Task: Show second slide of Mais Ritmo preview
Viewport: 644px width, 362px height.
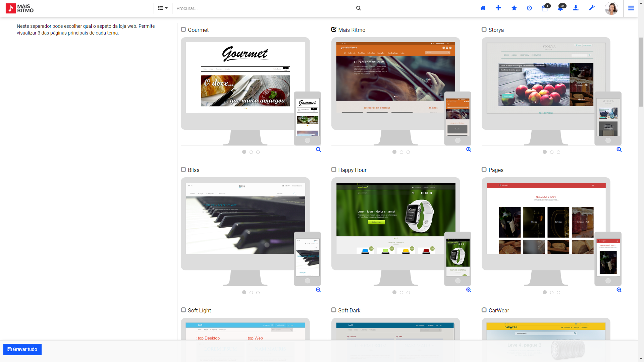Action: click(x=401, y=152)
